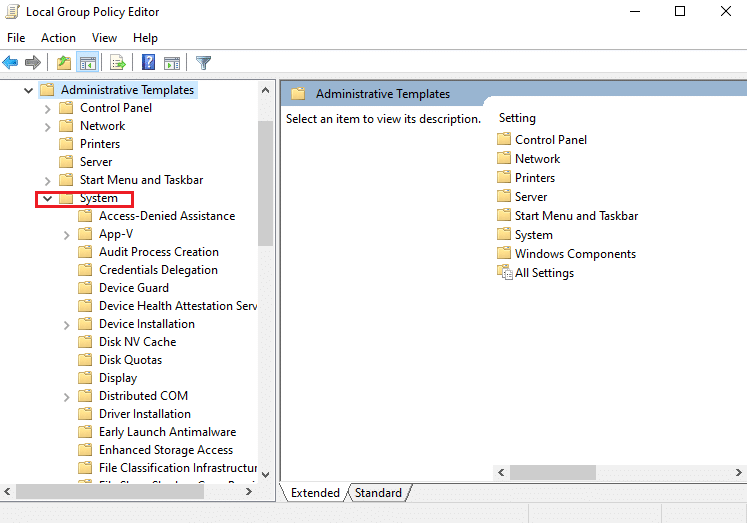The height and width of the screenshot is (523, 747).
Task: Click the Windows Components folder icon in list
Action: pyautogui.click(x=504, y=253)
